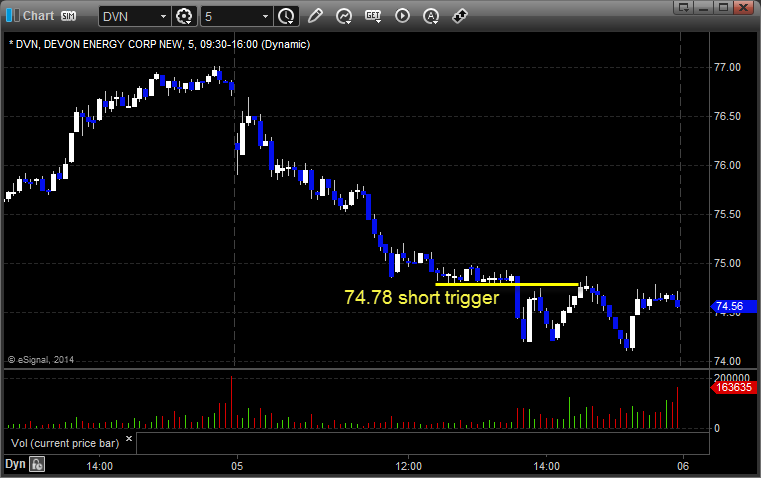This screenshot has height=478, width=761.
Task: Click the 76.00 price axis label
Action: pos(728,165)
